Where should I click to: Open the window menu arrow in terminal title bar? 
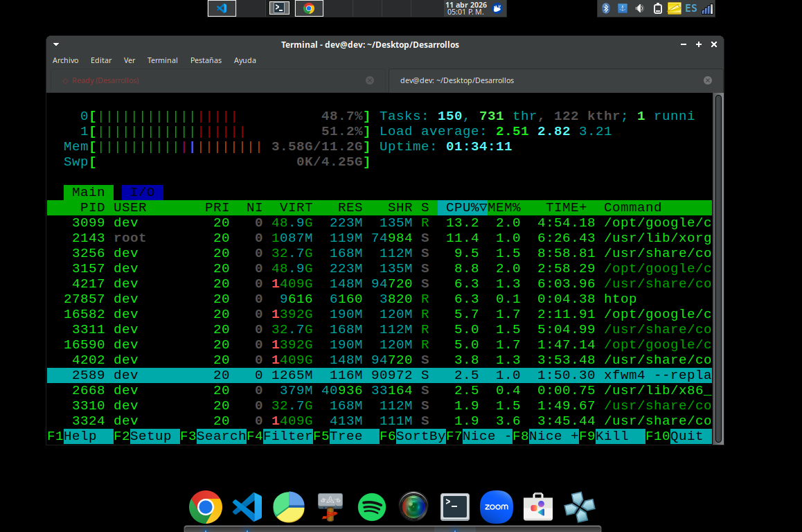pos(56,44)
